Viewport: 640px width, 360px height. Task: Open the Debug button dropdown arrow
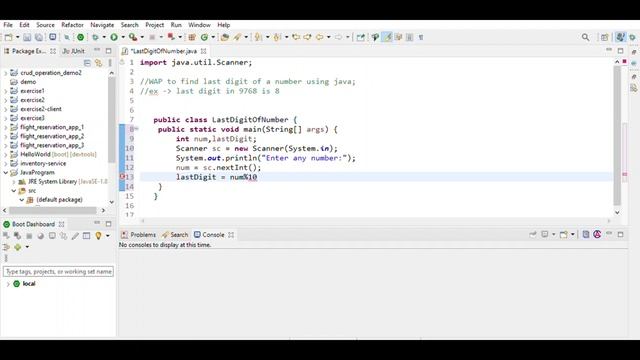tap(104, 37)
